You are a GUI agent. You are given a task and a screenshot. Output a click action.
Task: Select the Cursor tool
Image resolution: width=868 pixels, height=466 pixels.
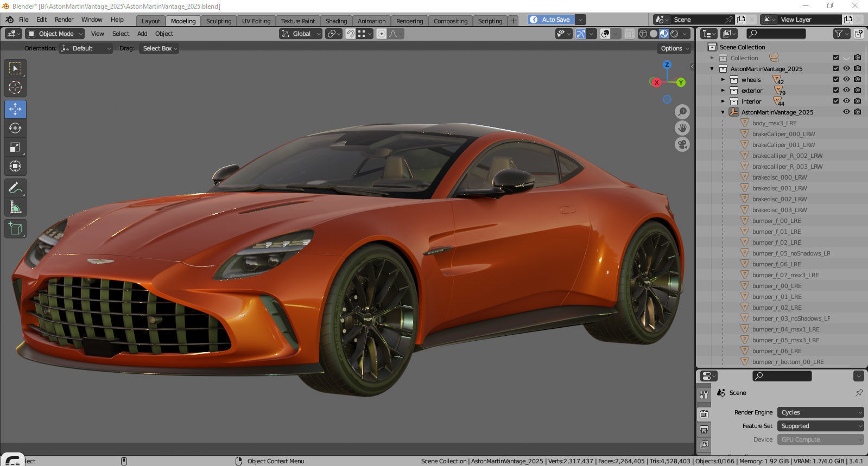(x=15, y=87)
